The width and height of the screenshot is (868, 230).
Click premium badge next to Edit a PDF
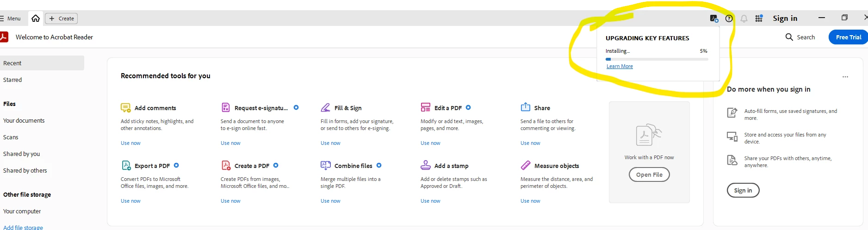tap(468, 107)
